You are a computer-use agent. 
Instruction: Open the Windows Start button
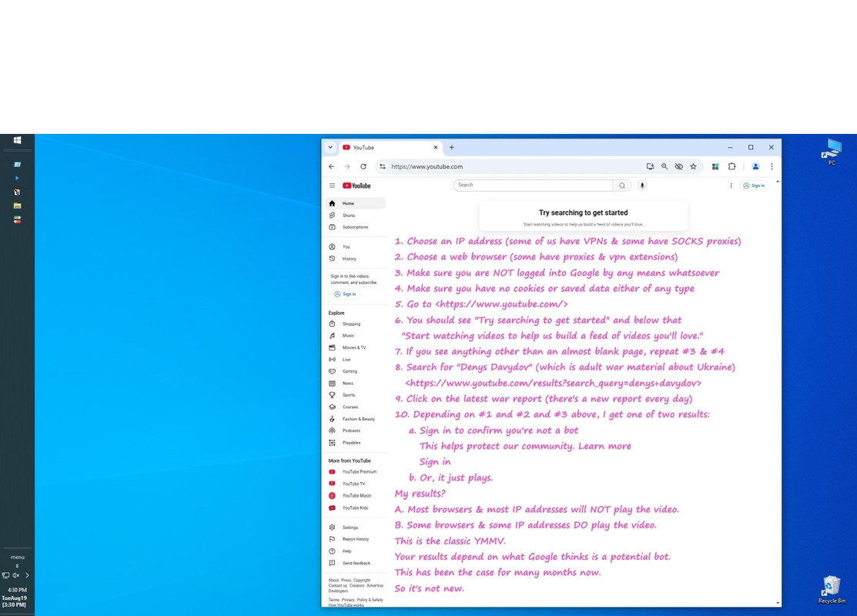17,140
